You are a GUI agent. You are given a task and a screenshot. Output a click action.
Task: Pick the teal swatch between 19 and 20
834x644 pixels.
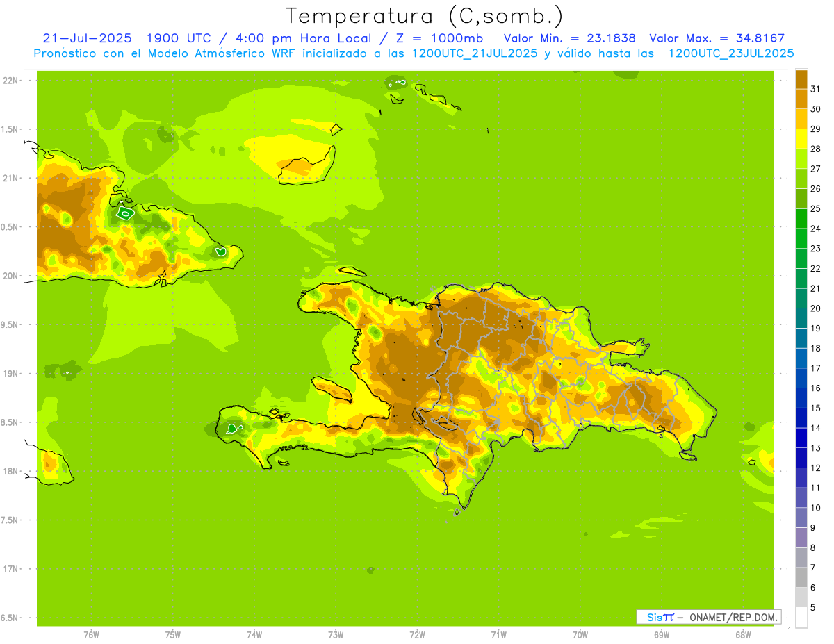coord(801,318)
